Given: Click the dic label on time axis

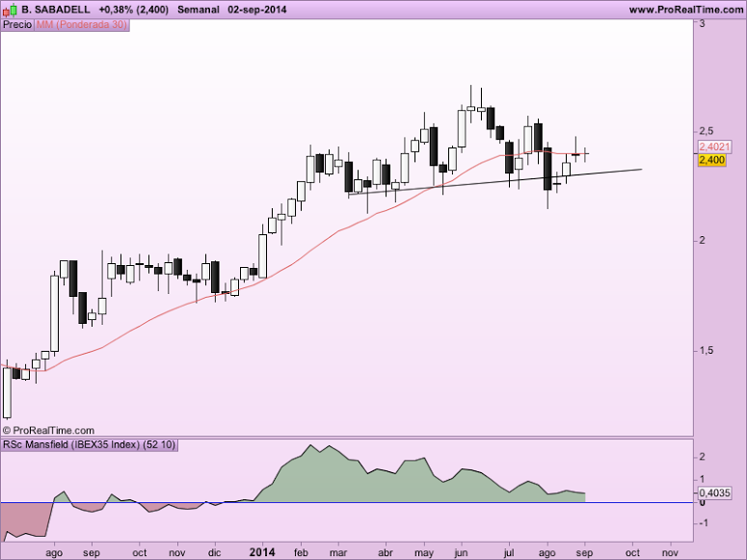Looking at the screenshot, I should pos(215,552).
